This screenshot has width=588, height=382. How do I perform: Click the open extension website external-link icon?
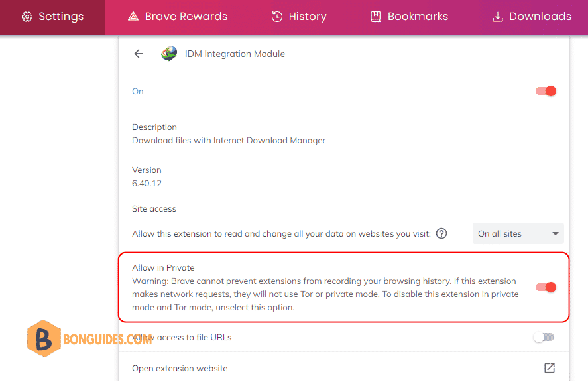tap(550, 368)
